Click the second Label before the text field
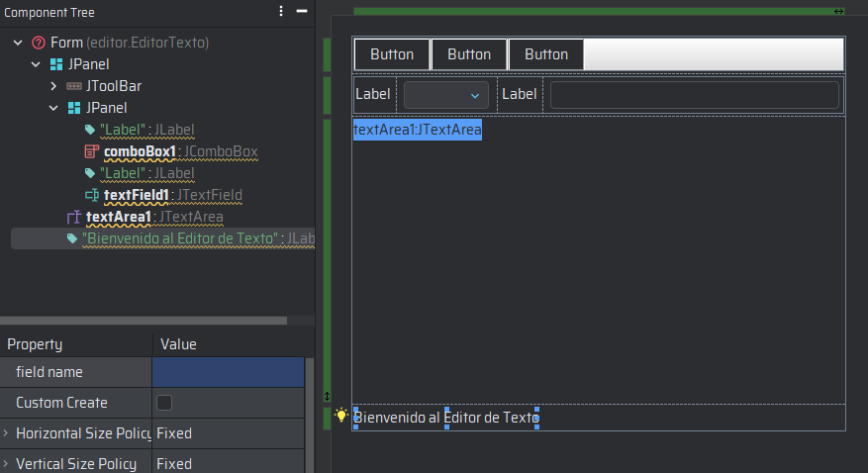The image size is (868, 473). tap(520, 94)
